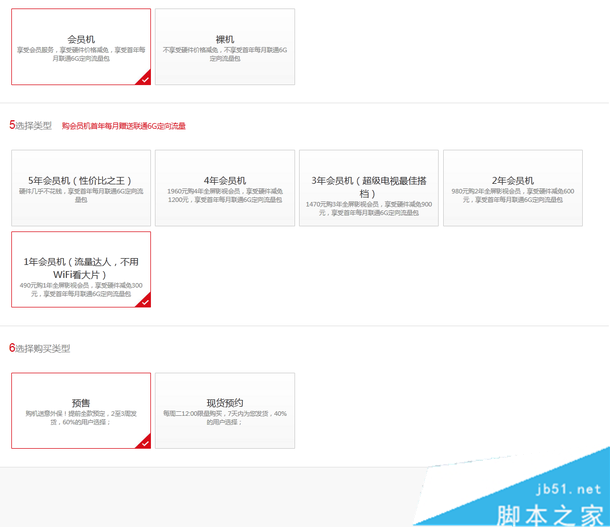
Task: Click the 每周二12:00限量购买 description text
Action: pos(225,418)
